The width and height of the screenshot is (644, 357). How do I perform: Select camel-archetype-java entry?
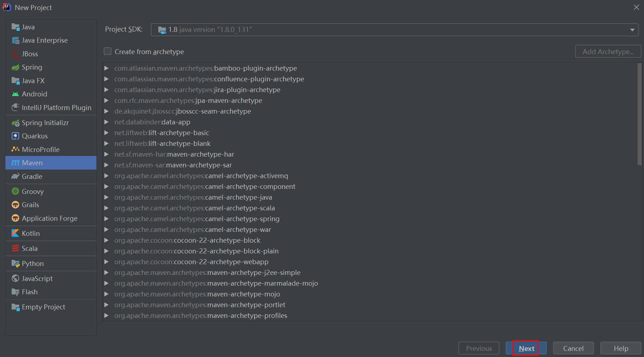coord(193,197)
